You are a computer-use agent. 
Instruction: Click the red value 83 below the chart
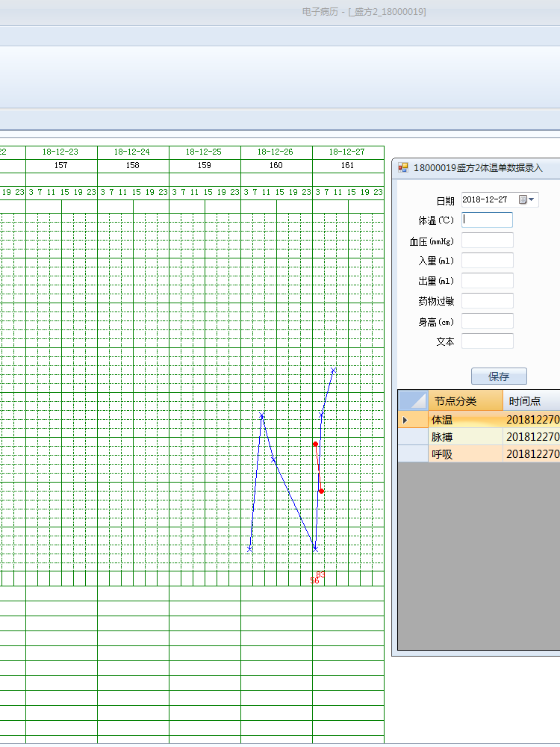coord(321,574)
